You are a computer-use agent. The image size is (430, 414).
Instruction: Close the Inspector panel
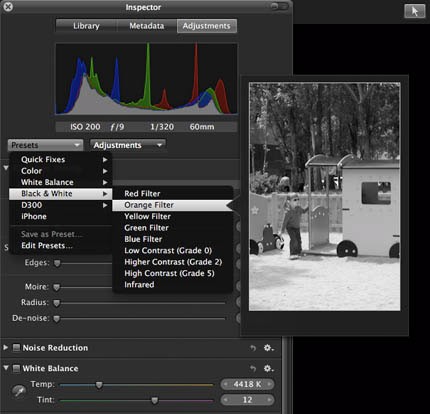click(8, 6)
